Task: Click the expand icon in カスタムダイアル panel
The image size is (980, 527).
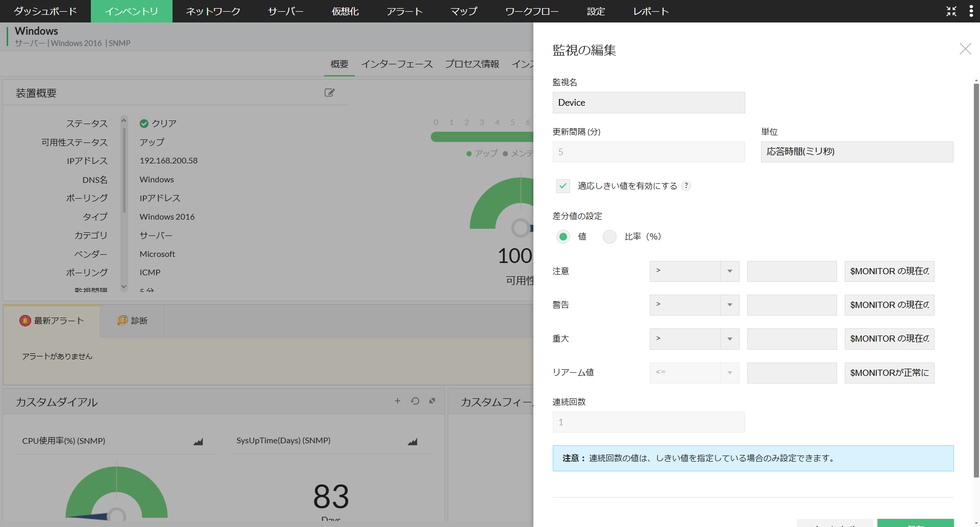Action: [432, 401]
